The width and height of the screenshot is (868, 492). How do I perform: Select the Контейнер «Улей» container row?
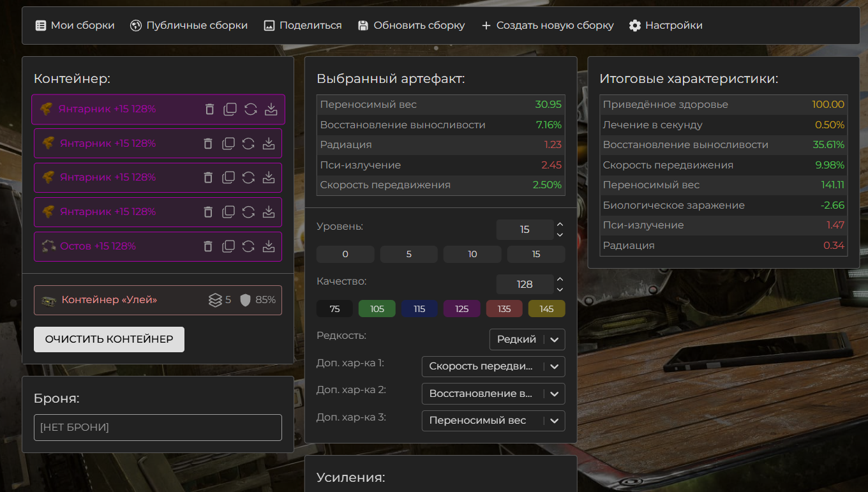pos(158,300)
